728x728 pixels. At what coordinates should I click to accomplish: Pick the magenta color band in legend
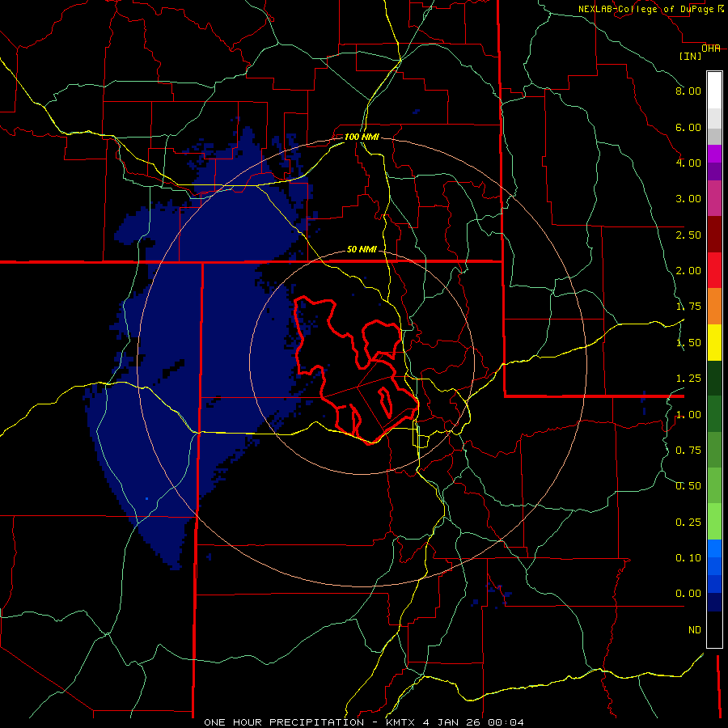(714, 154)
